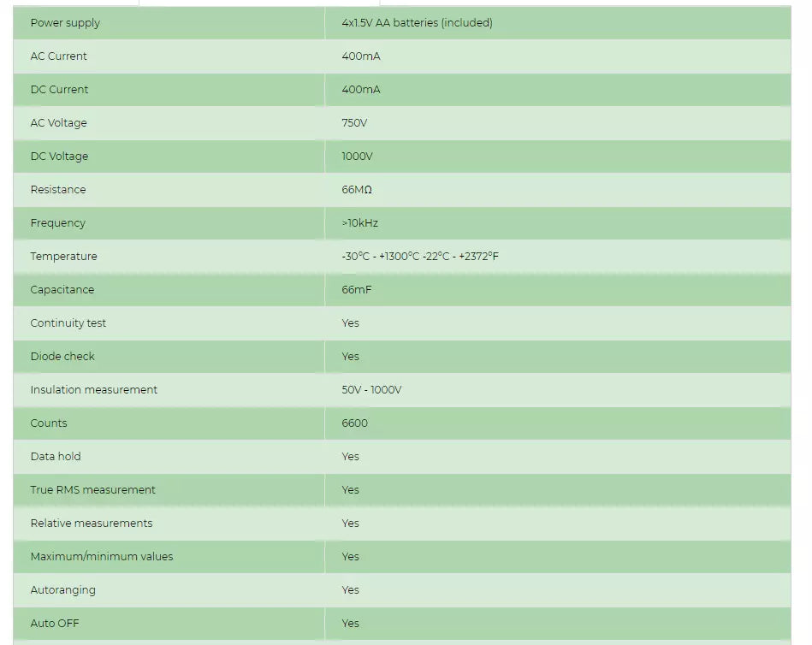The image size is (812, 645).
Task: Click the Counts 6600 value
Action: (x=355, y=423)
